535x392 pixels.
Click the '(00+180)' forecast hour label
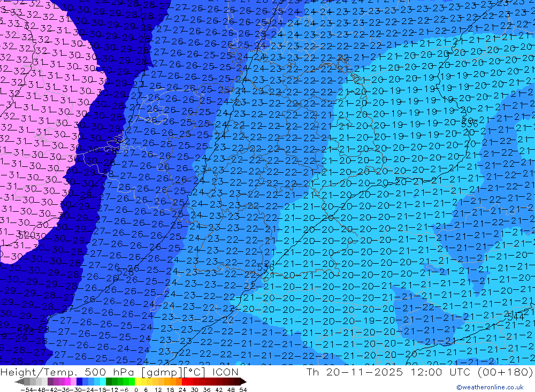[506, 372]
